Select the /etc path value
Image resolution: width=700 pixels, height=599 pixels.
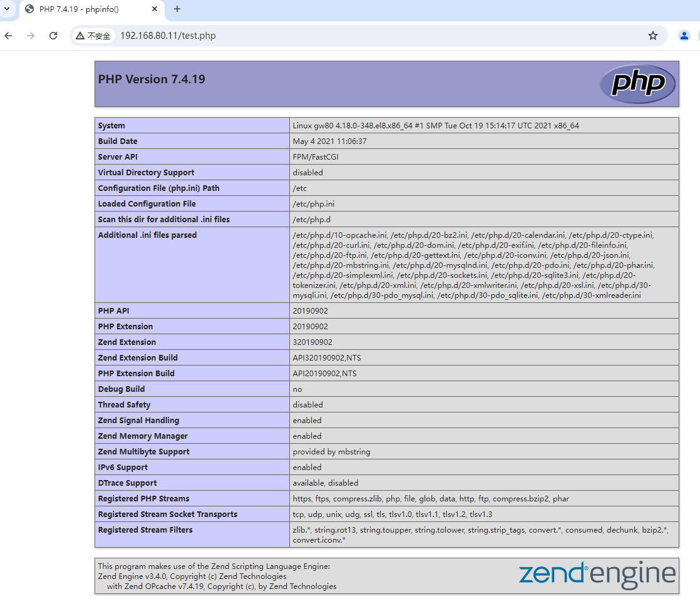click(x=300, y=188)
